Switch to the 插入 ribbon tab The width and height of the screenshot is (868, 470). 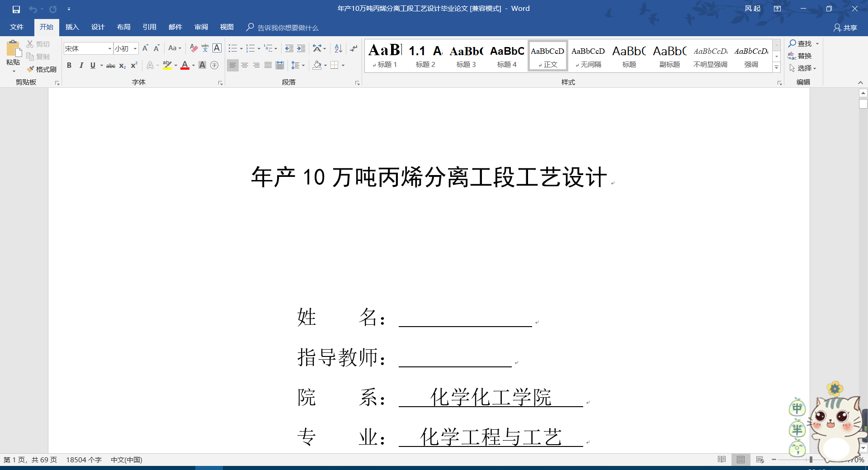(71, 27)
